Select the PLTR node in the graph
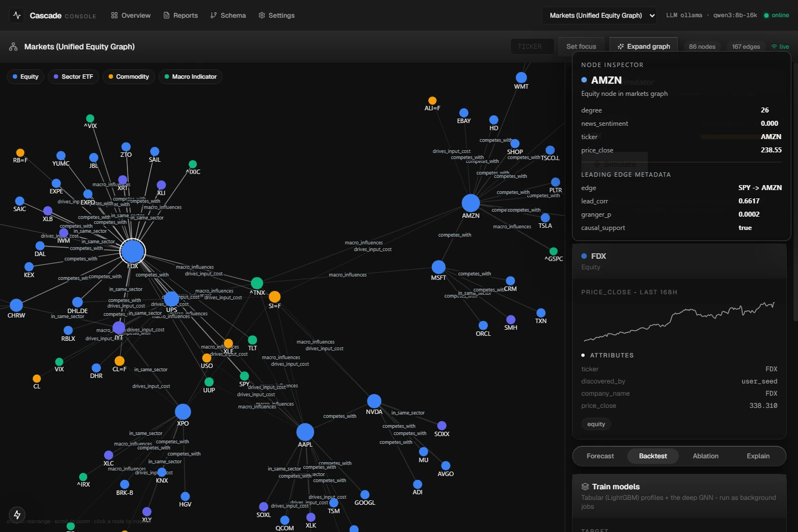 coord(555,182)
